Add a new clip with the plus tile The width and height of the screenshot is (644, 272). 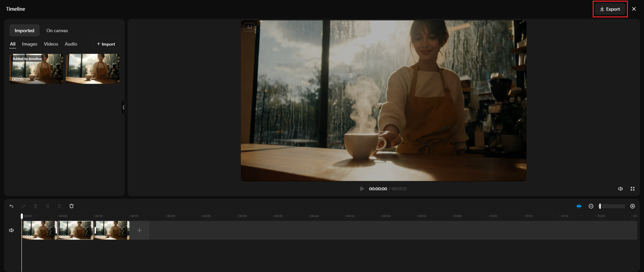coord(140,230)
